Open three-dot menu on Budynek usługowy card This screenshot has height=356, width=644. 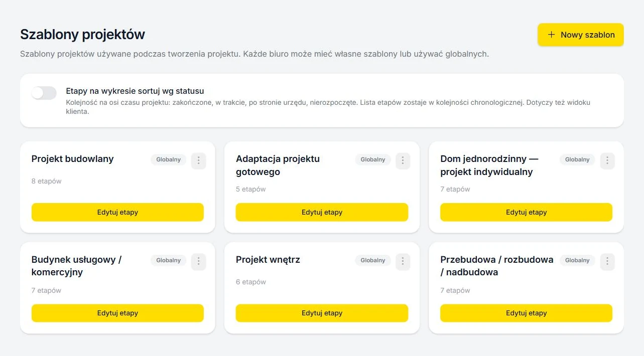[x=198, y=261]
